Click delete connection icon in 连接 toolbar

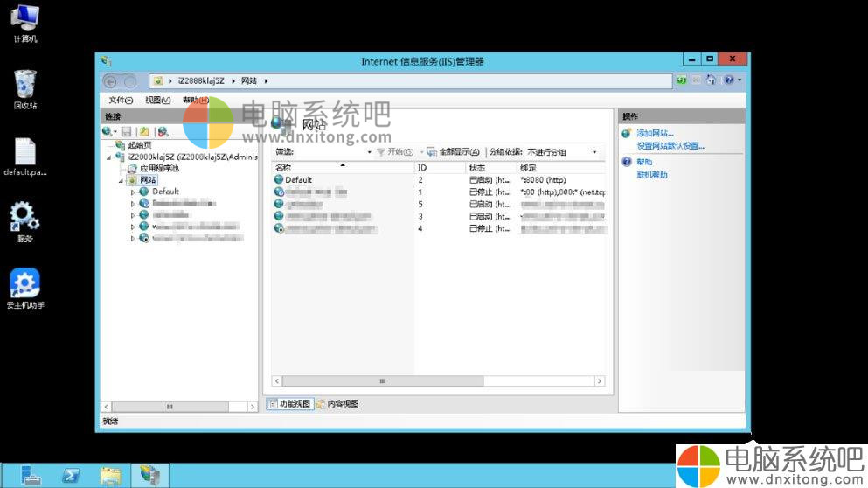[163, 131]
